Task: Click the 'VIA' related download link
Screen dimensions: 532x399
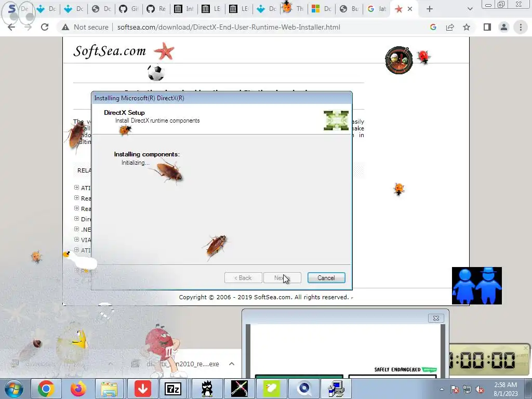Action: [x=86, y=240]
